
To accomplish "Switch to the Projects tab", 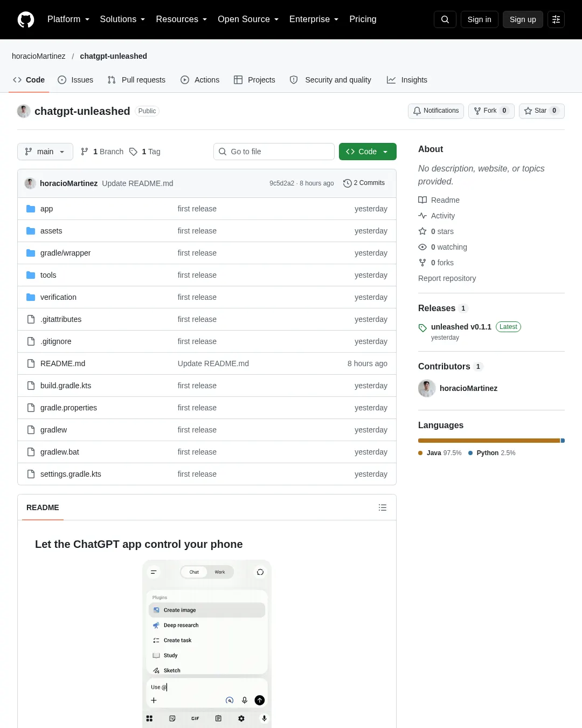I will (254, 80).
